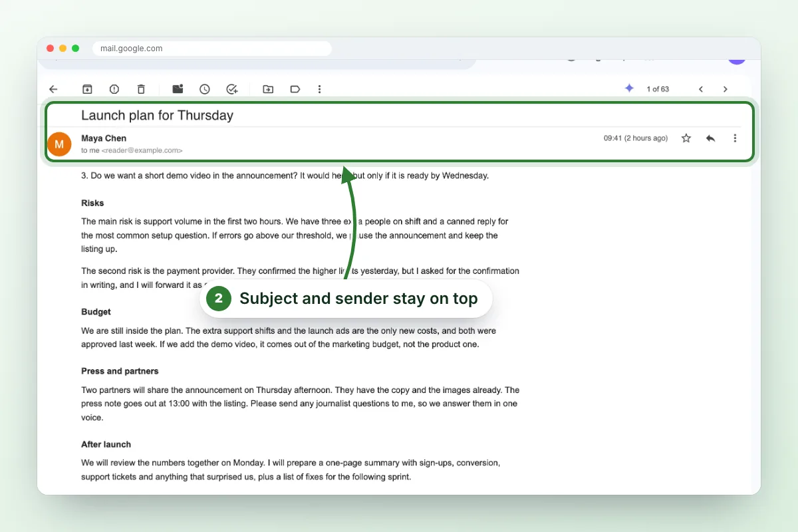
Task: Open the Labels icon in toolbar
Action: 295,89
